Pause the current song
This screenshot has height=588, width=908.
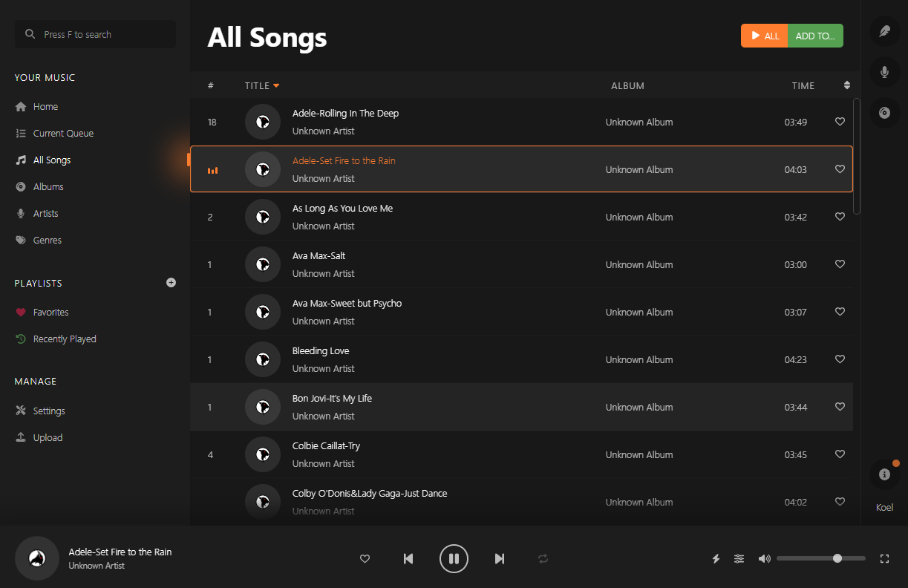[454, 558]
